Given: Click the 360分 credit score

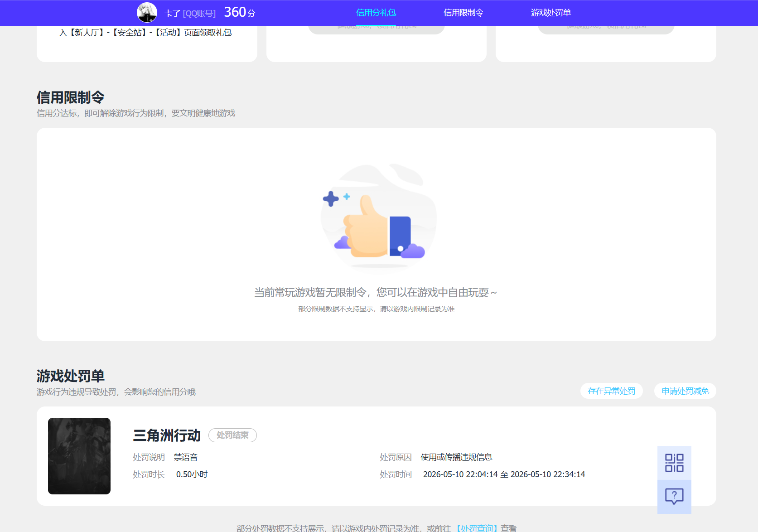Looking at the screenshot, I should tap(240, 12).
